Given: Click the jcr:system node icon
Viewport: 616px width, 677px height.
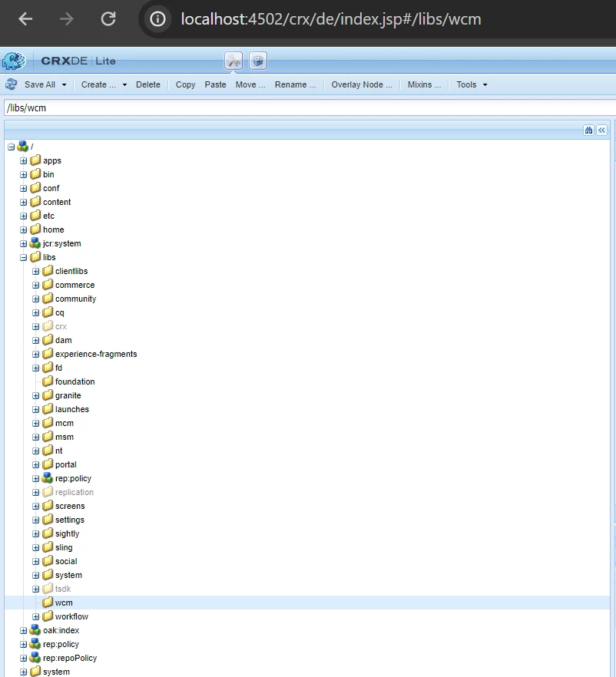Looking at the screenshot, I should tap(35, 243).
